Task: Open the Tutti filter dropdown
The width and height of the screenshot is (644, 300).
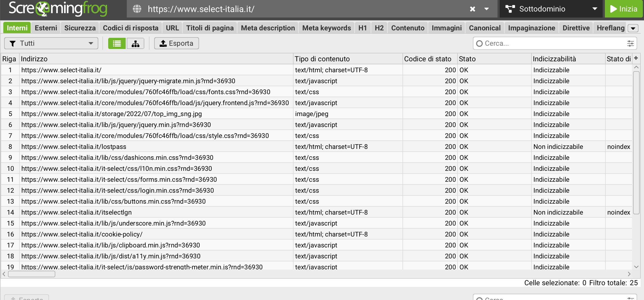Action: click(51, 43)
